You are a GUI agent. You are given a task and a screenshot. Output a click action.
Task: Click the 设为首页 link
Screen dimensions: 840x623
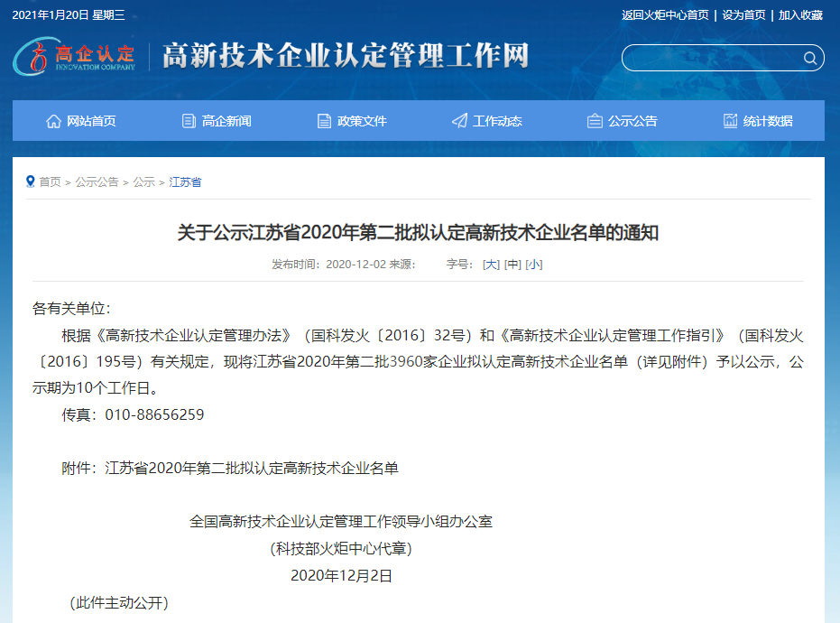743,15
